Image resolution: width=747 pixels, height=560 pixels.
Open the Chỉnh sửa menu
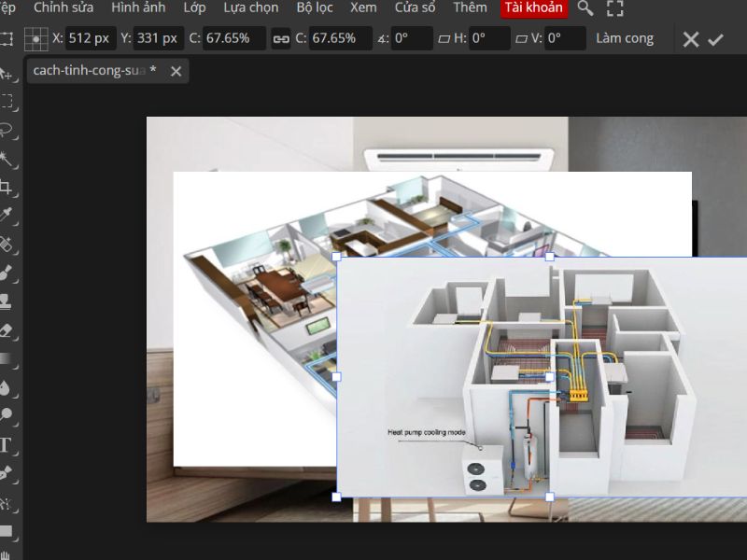(63, 7)
